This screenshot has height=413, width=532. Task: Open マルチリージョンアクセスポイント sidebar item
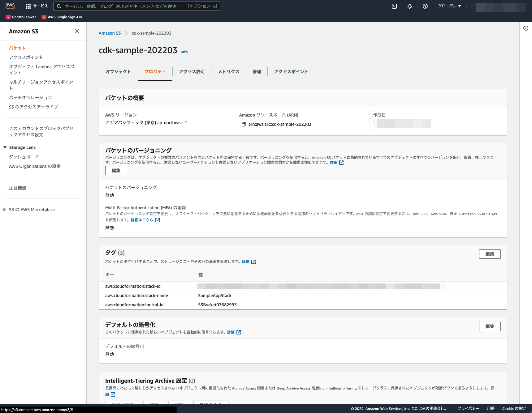[41, 85]
